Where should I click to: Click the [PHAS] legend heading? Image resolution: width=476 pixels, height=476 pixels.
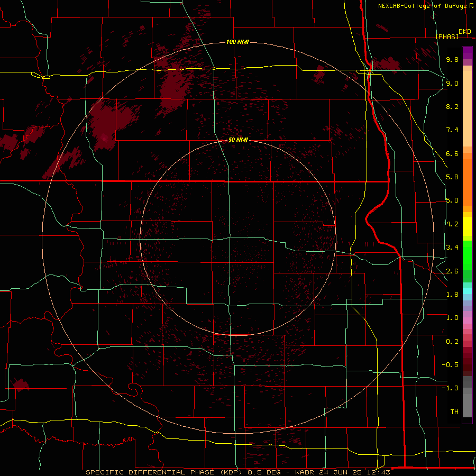[447, 36]
